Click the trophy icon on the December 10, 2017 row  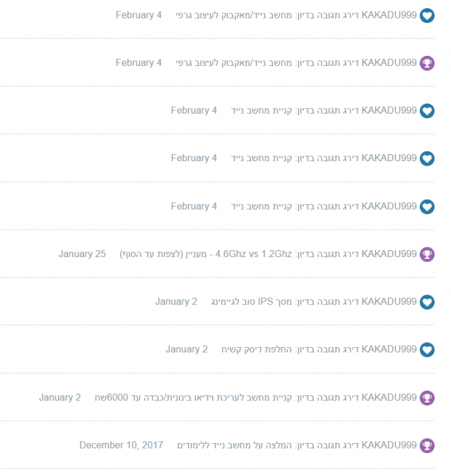point(428,446)
